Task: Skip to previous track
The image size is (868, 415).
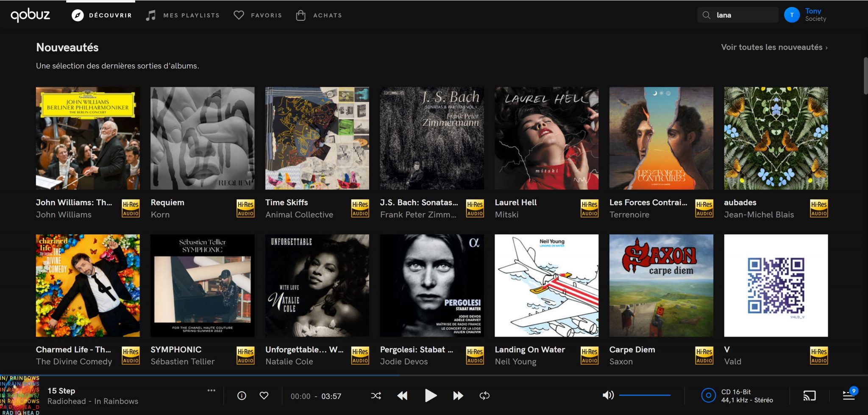Action: coord(402,396)
